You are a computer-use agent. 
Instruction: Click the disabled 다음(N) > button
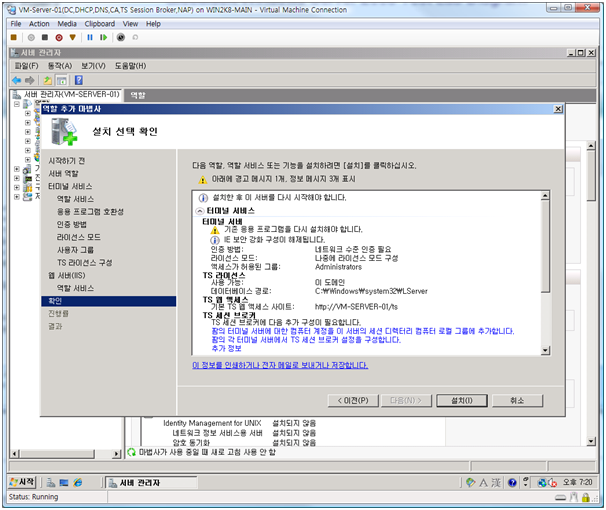[x=406, y=401]
